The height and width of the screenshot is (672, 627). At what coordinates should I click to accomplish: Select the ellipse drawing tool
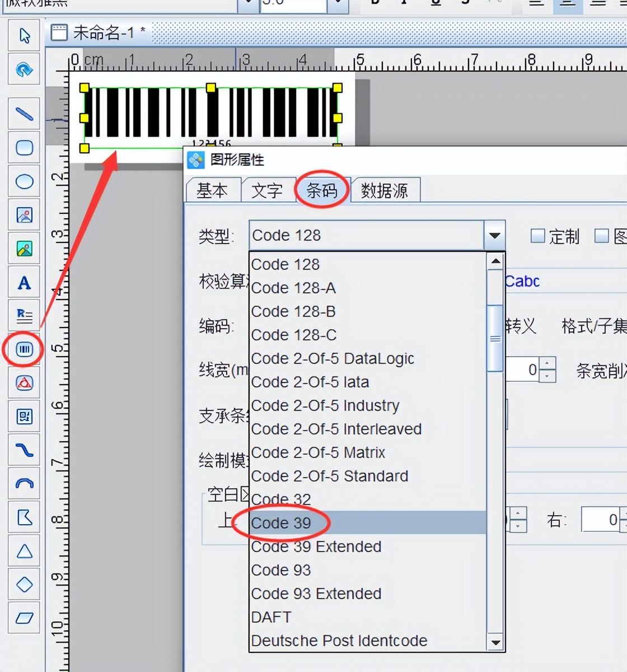(24, 181)
